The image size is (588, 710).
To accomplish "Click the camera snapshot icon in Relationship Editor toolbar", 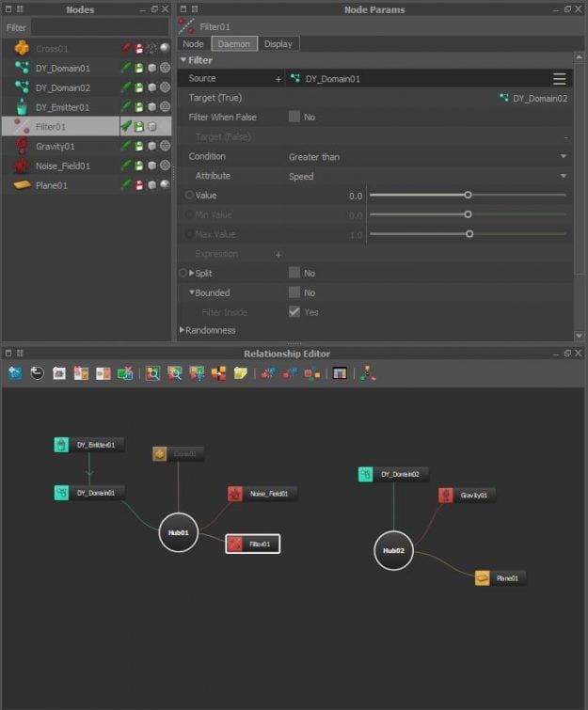I will click(59, 373).
